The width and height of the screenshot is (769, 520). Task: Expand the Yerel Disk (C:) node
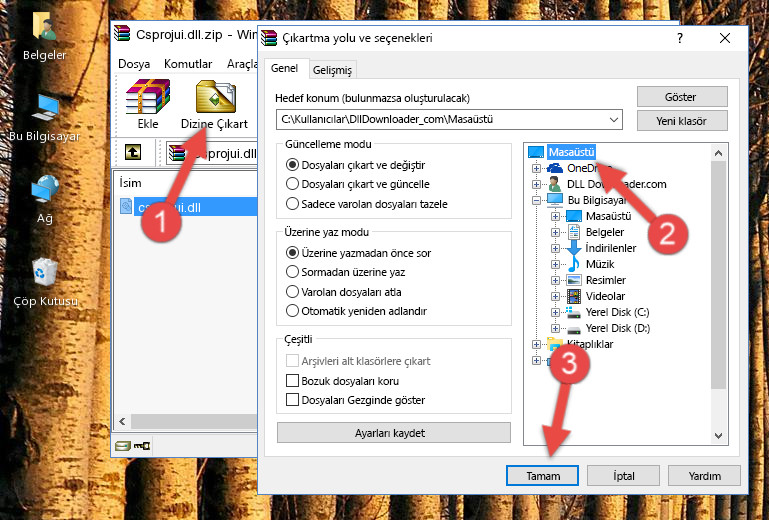point(555,312)
